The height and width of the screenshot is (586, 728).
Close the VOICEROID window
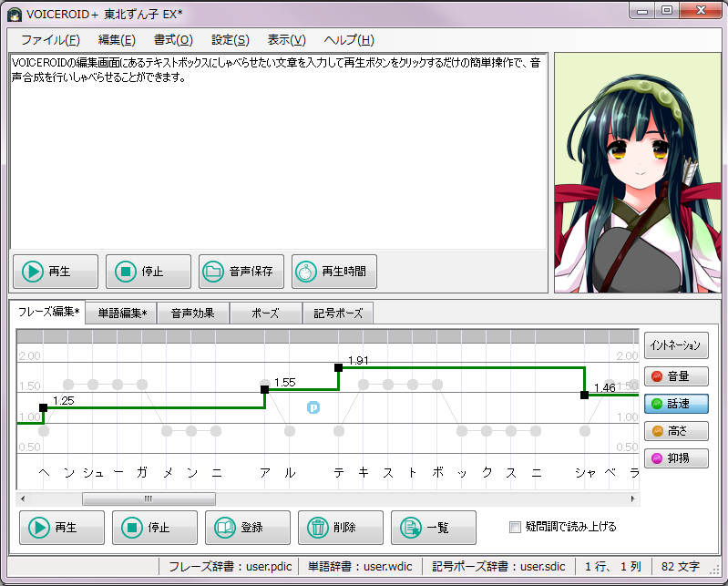(701, 11)
